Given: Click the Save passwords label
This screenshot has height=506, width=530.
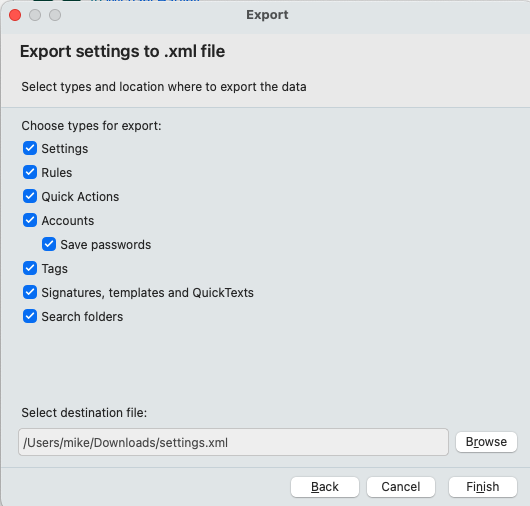Looking at the screenshot, I should [x=105, y=245].
